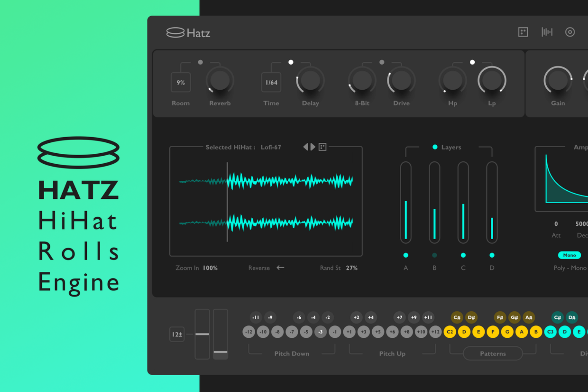Click the Rand St 27% value
Image resolution: width=588 pixels, height=392 pixels.
[x=352, y=268]
